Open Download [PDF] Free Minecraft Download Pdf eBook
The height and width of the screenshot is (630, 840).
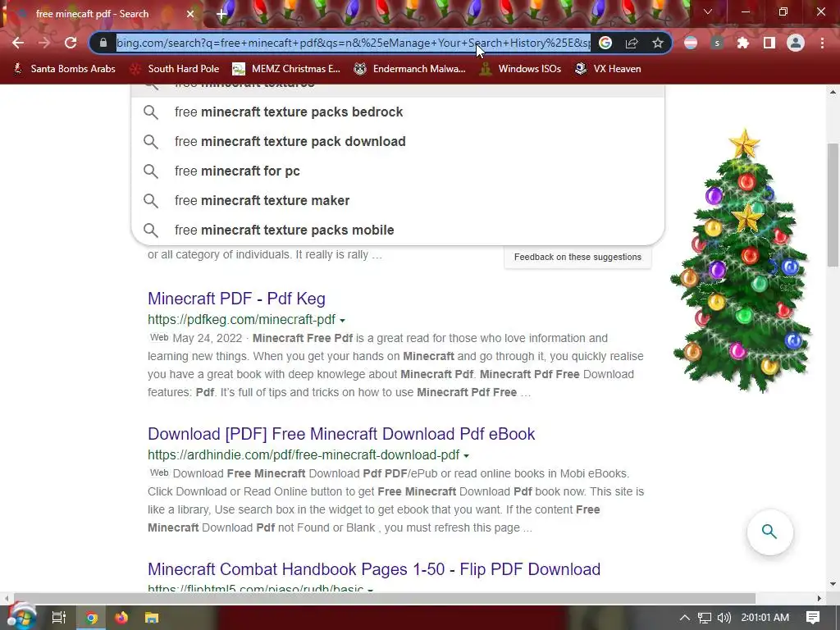click(x=341, y=434)
